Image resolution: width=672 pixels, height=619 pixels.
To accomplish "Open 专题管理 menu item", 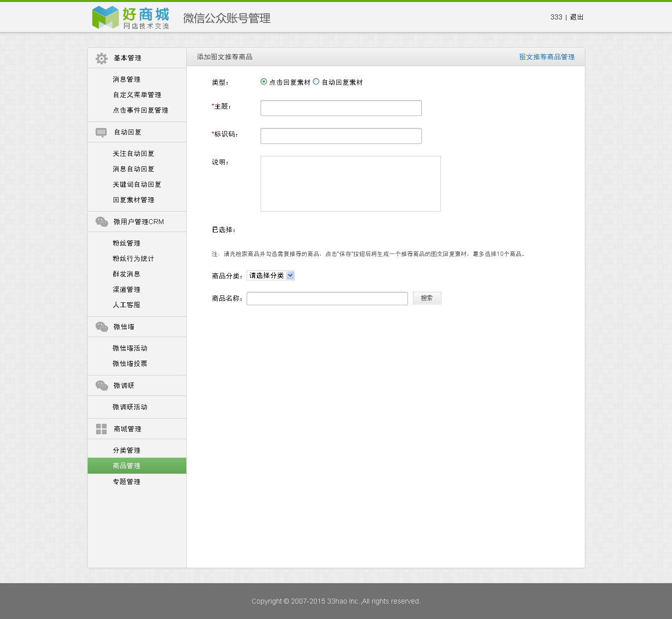I will point(127,482).
